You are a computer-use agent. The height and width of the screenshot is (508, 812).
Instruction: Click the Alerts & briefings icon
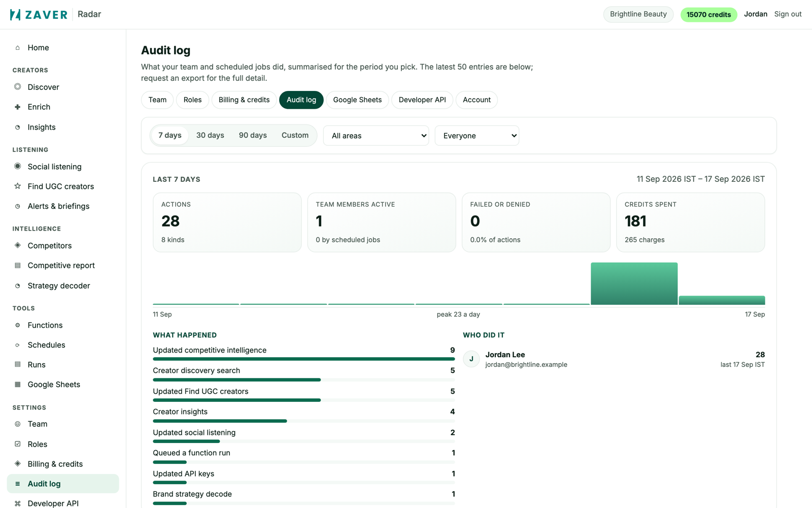(18, 206)
